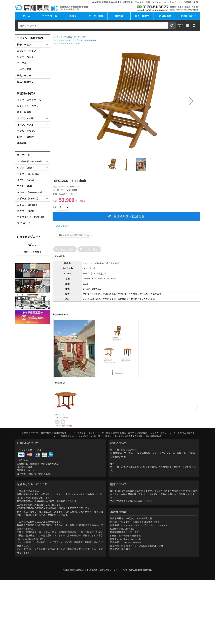
Task: Click footer link 個人情報保護方針
Action: click(154, 436)
